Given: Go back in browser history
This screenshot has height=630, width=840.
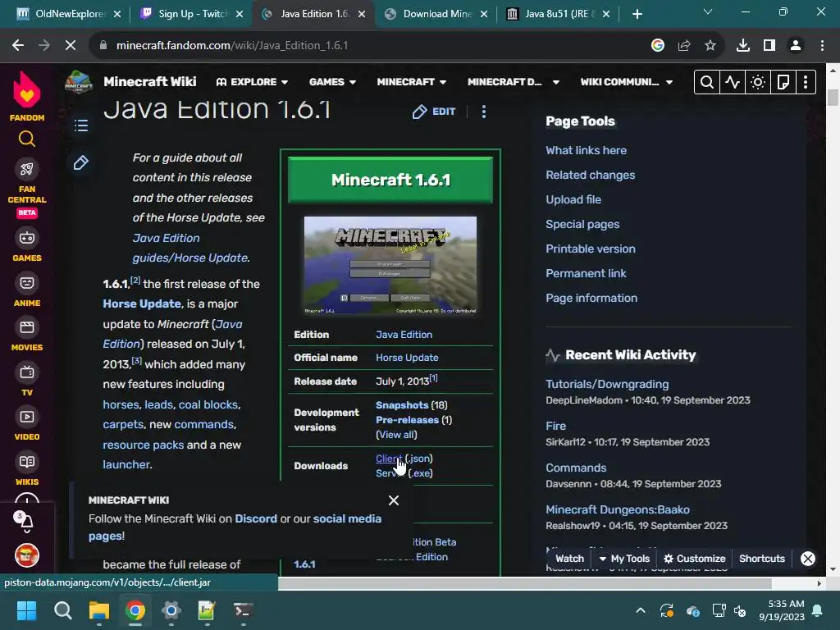Looking at the screenshot, I should pos(18,46).
